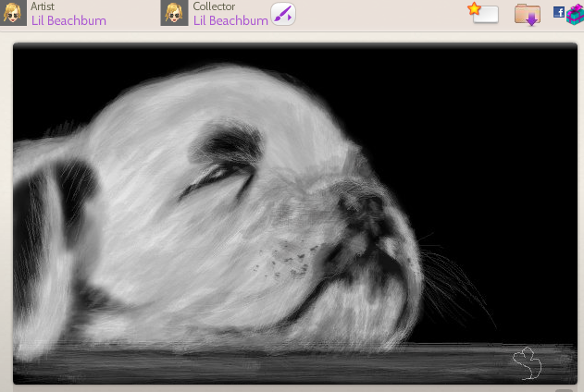Click the gray scrollbar handle below painting
Screen dimensions: 584x392
point(562,389)
